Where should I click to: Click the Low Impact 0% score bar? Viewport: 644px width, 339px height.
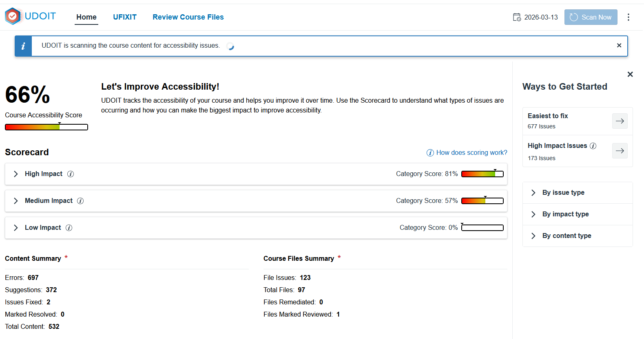click(x=482, y=228)
